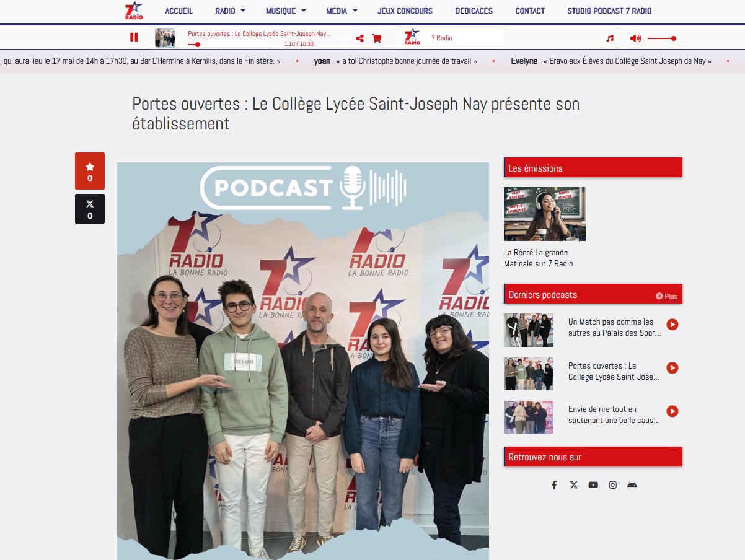
Task: Expand the MEDIA dropdown menu
Action: click(342, 11)
